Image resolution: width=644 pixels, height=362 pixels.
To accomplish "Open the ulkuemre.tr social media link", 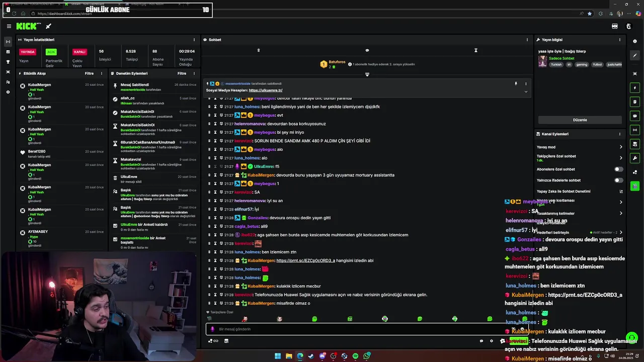I will click(265, 90).
